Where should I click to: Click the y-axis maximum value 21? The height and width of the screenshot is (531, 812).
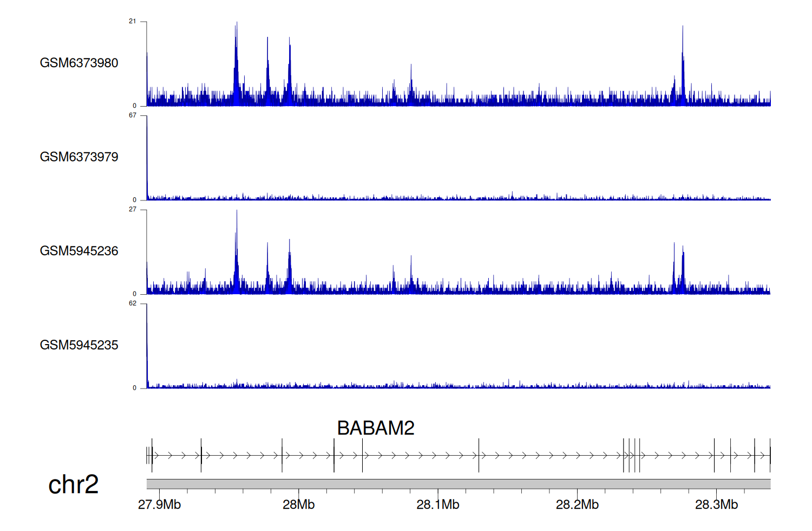(133, 21)
